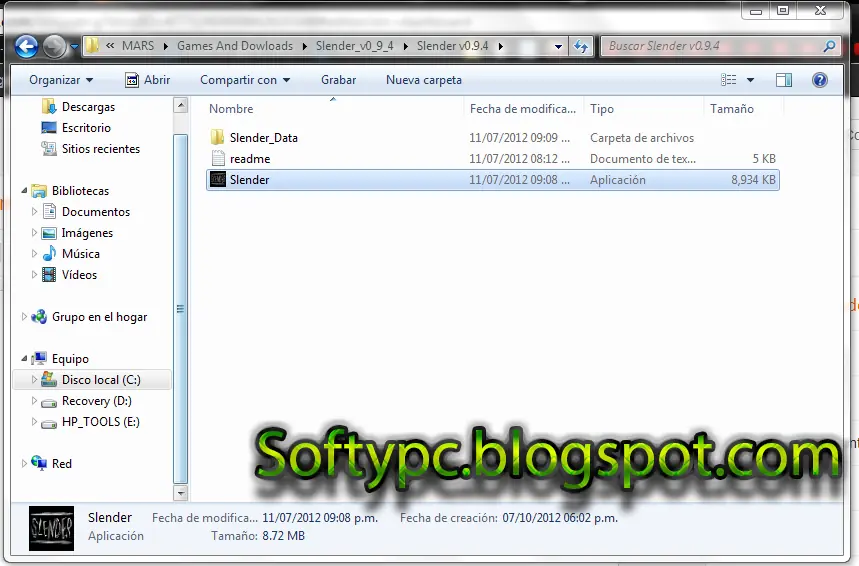Select the Slender_Data folder icon
The height and width of the screenshot is (566, 859).
(x=217, y=137)
